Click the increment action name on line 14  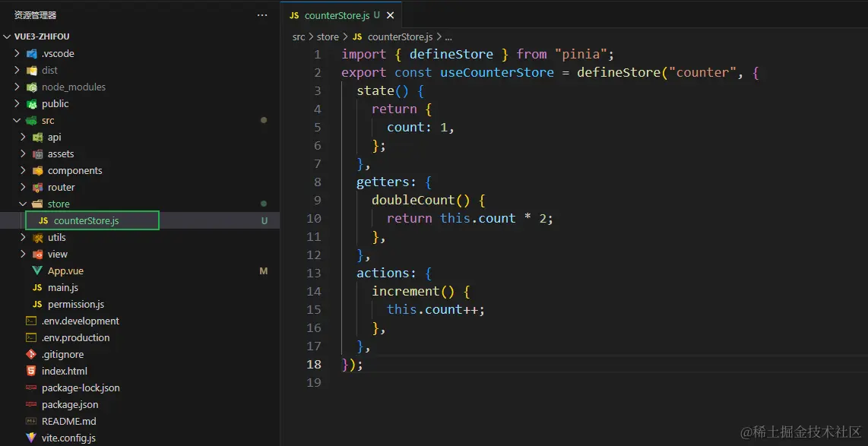coord(405,291)
